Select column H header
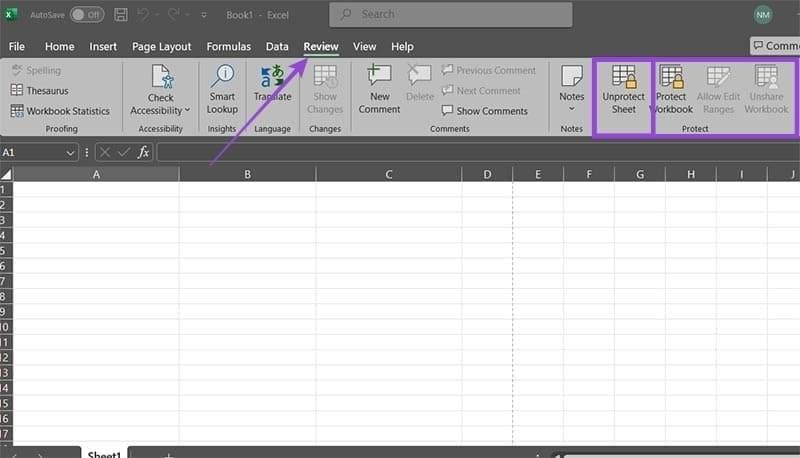 point(691,174)
